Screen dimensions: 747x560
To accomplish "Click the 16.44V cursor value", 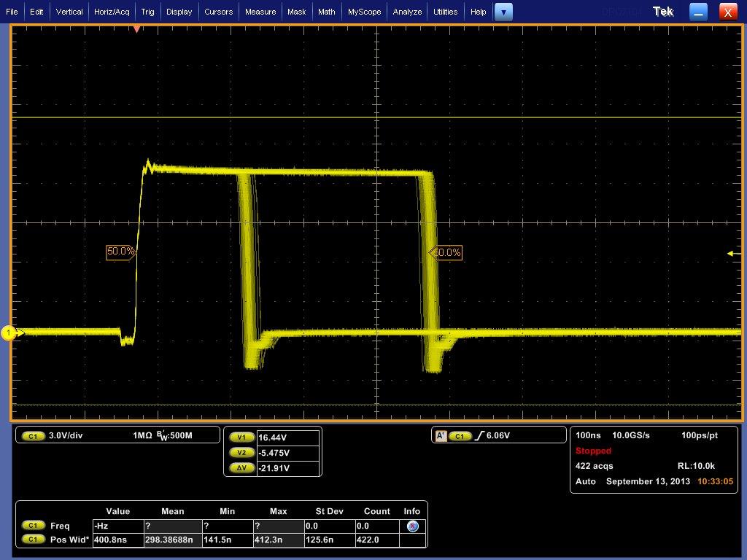I will (287, 437).
